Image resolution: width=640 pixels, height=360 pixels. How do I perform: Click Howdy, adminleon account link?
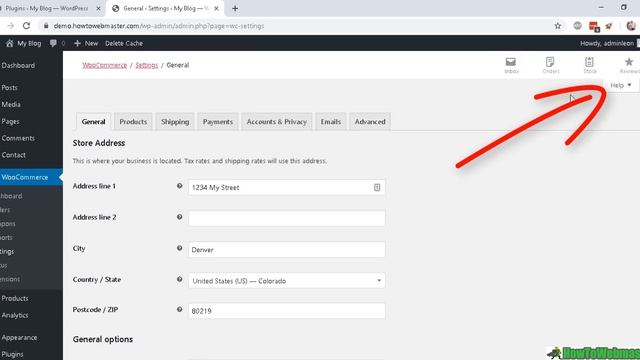coord(607,43)
